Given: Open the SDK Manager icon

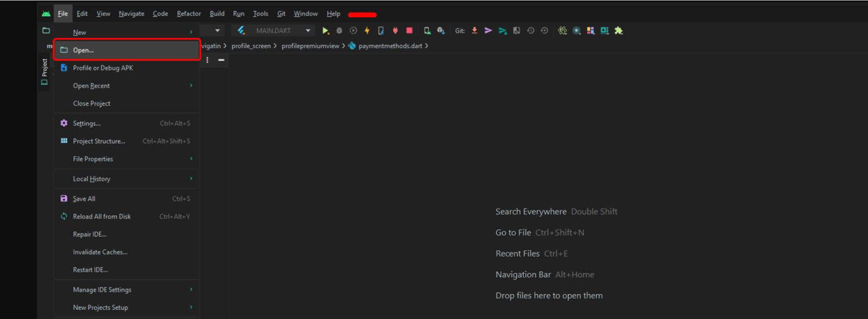Looking at the screenshot, I should click(x=441, y=31).
